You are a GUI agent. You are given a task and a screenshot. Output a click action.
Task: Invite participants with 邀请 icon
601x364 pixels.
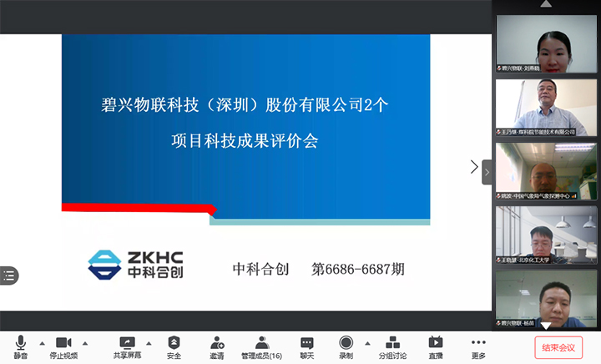click(x=217, y=347)
